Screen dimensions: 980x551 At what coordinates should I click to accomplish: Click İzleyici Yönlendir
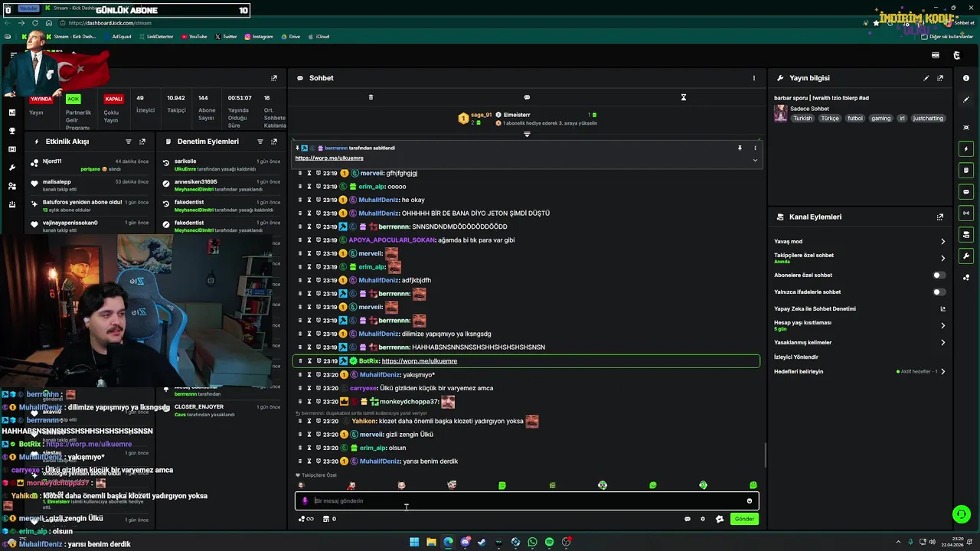tap(796, 357)
